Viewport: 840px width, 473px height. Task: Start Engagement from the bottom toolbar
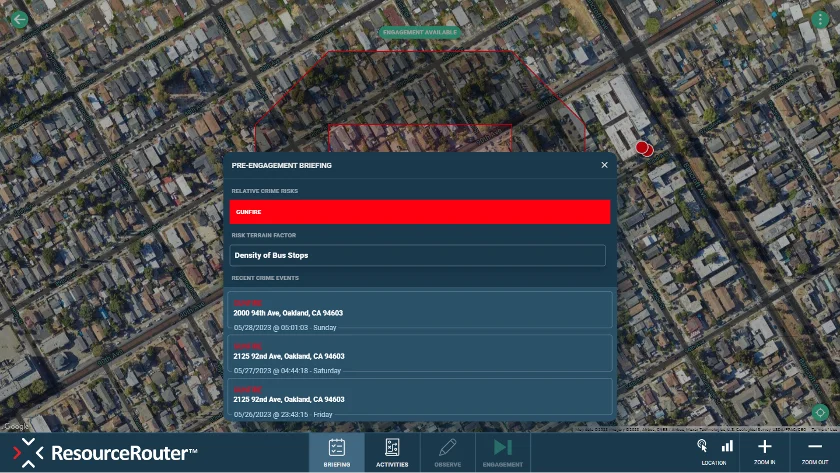502,452
